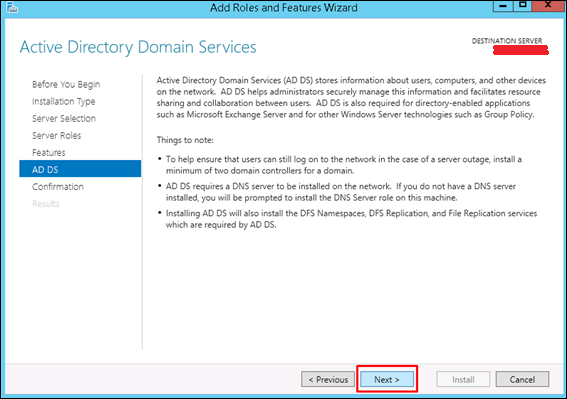
Task: Click the greyed-out Results step
Action: (x=46, y=204)
